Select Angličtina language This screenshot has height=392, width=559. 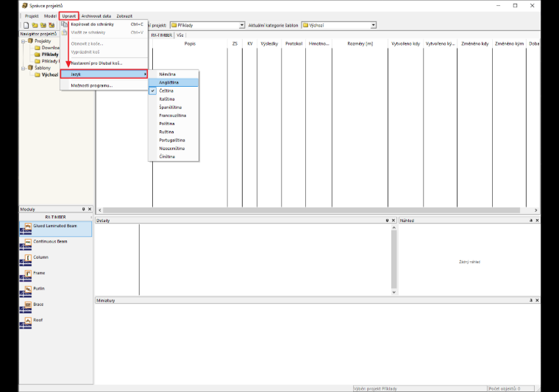pyautogui.click(x=174, y=82)
